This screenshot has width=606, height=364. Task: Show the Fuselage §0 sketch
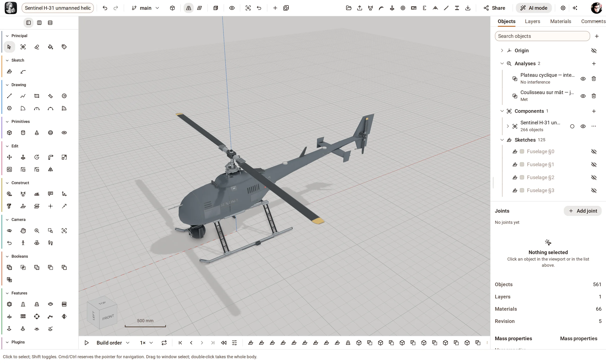click(594, 151)
